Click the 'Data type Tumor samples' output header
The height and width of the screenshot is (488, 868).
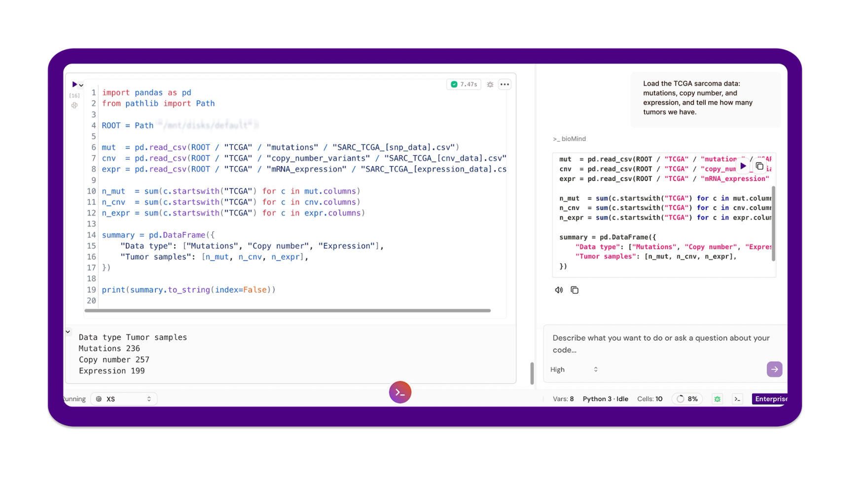[x=133, y=338]
